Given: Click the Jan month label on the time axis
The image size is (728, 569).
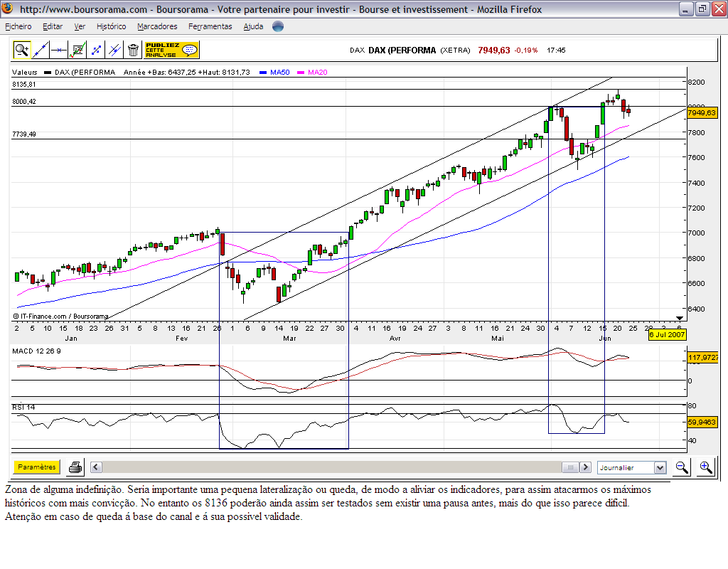Looking at the screenshot, I should pyautogui.click(x=71, y=338).
